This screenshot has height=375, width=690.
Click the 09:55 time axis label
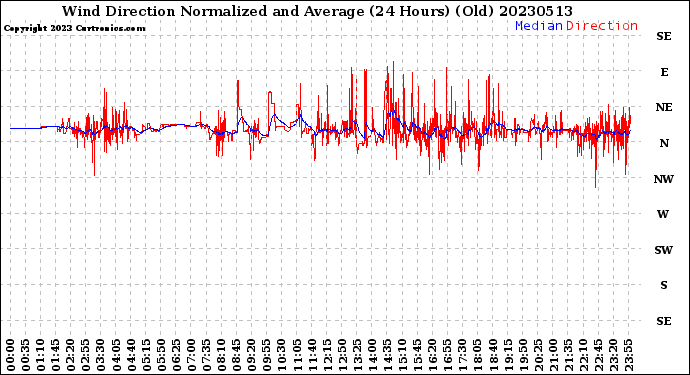point(267,355)
